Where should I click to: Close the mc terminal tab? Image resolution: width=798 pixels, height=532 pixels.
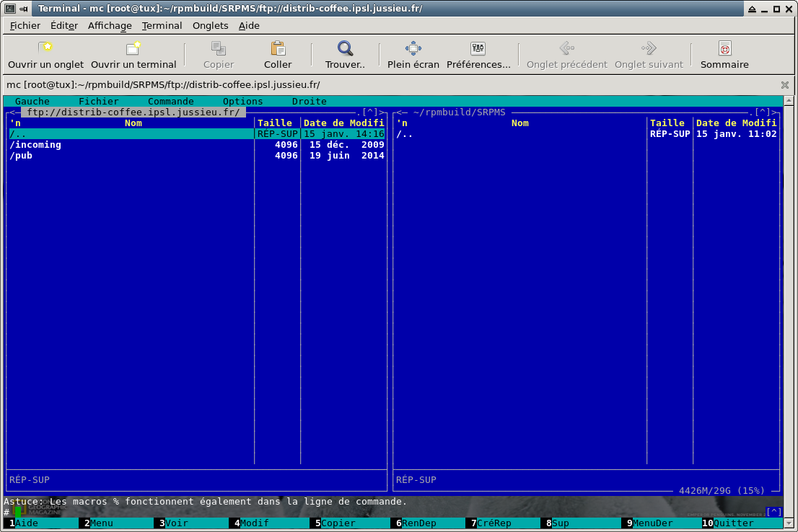785,85
